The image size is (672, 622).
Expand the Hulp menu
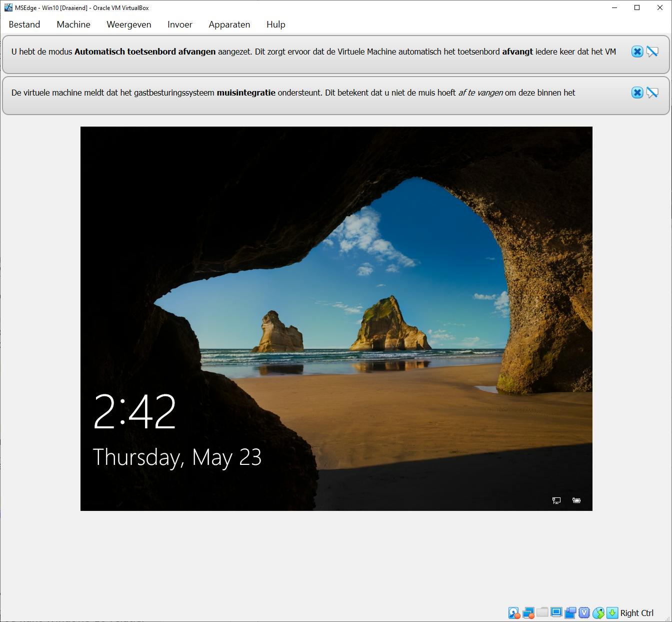click(275, 25)
